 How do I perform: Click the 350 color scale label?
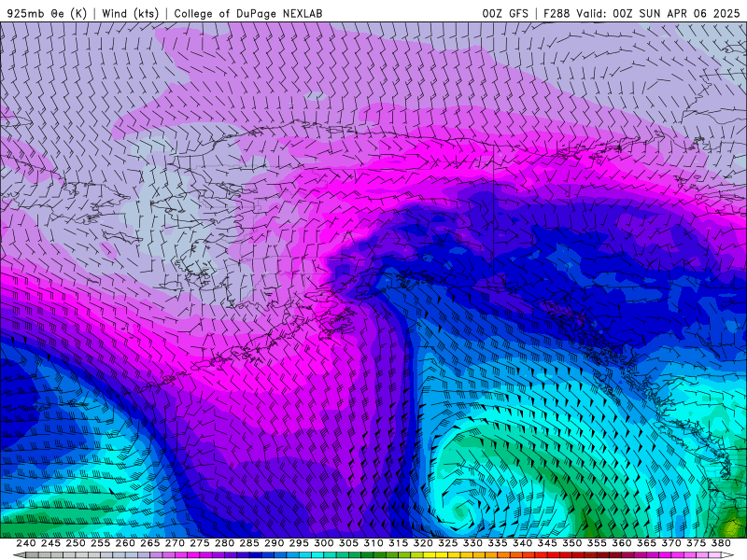pyautogui.click(x=571, y=543)
